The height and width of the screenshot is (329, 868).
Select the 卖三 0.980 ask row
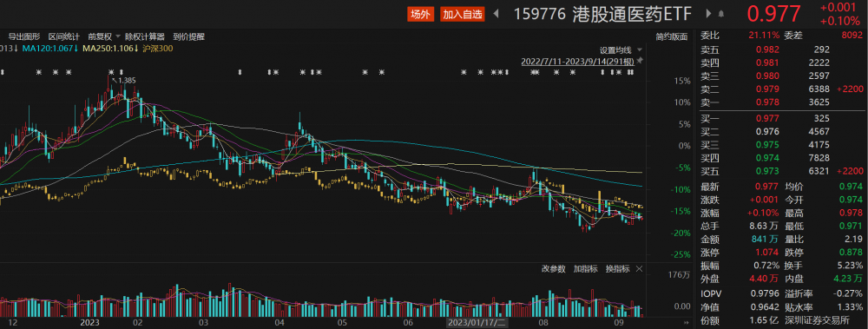pos(782,76)
